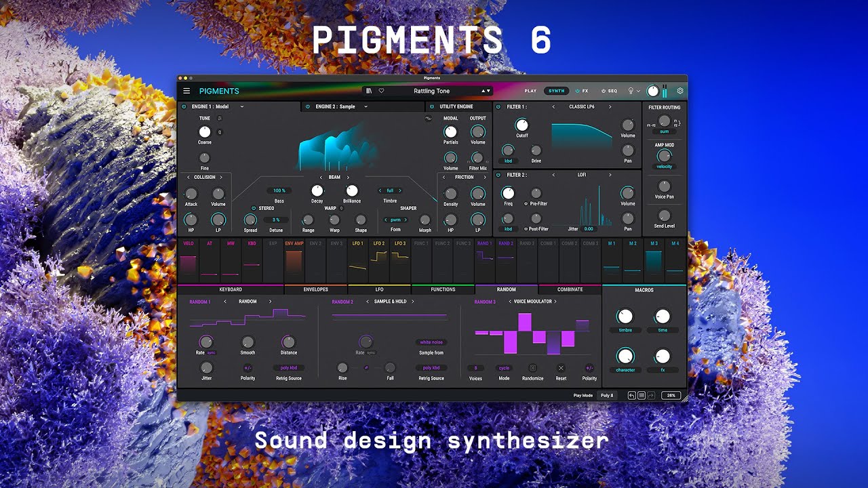Open the preset browser library icon
This screenshot has width=868, height=488.
point(369,91)
